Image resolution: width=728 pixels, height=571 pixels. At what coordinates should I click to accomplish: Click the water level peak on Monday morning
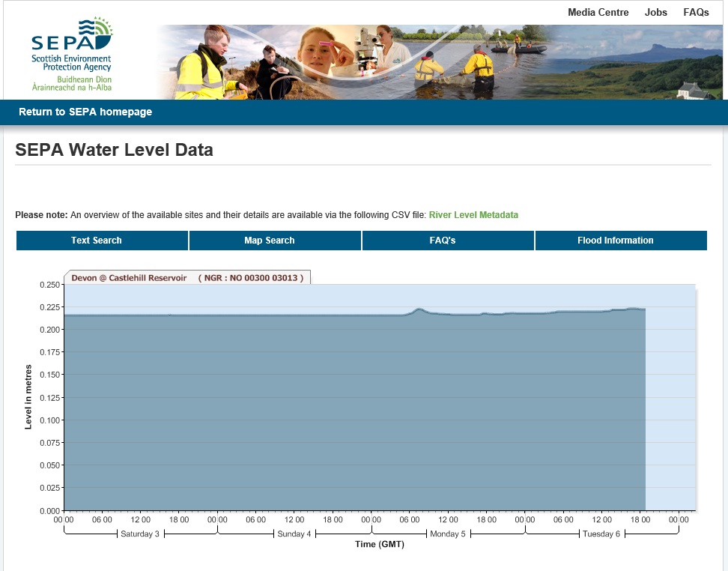(x=419, y=309)
